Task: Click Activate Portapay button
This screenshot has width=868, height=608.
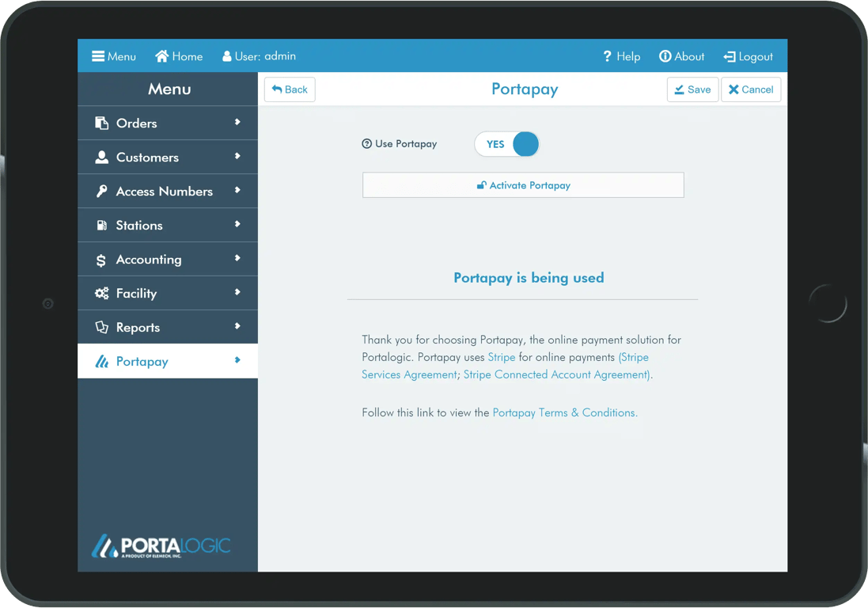Action: click(523, 185)
